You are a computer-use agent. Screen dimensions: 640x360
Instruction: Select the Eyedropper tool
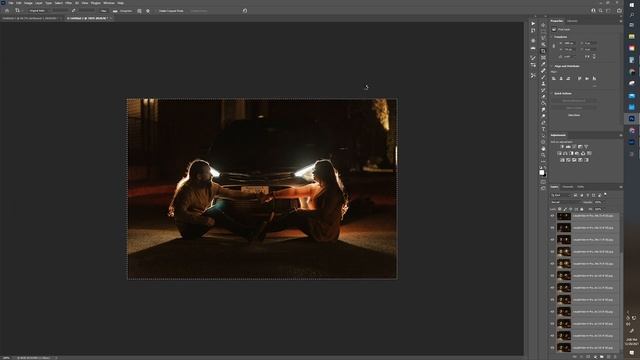[x=543, y=64]
